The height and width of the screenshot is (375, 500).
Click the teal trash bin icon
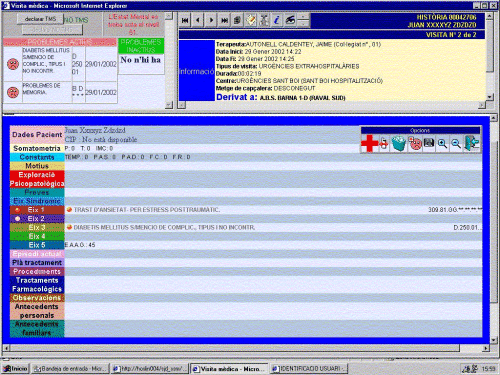tap(399, 144)
